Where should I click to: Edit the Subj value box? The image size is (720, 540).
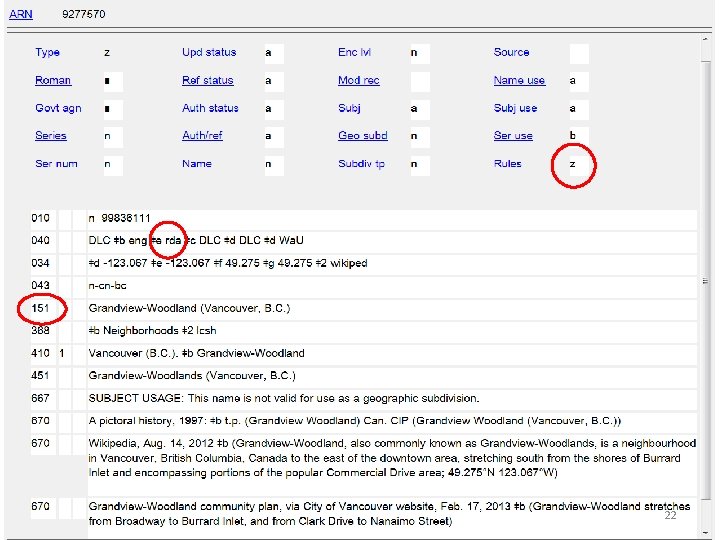420,109
